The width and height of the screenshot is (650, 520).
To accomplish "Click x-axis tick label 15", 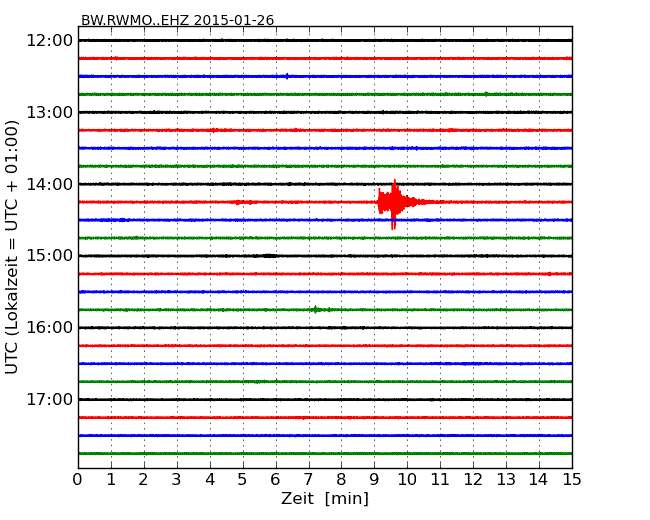I will pos(572,479).
